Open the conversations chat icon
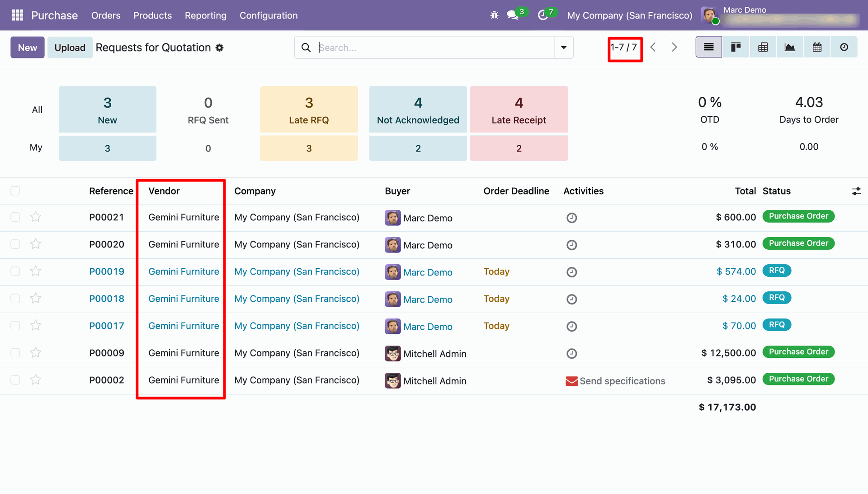The image size is (868, 494). click(x=512, y=15)
